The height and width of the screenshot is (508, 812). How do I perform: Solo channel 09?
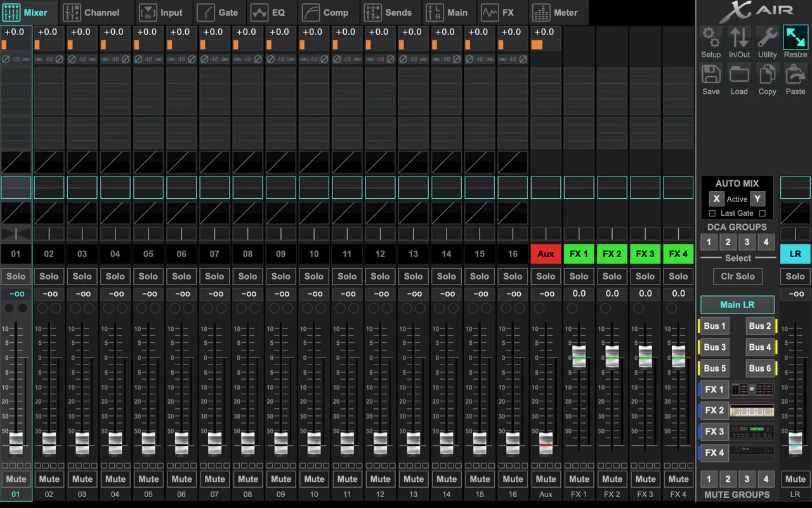click(281, 276)
